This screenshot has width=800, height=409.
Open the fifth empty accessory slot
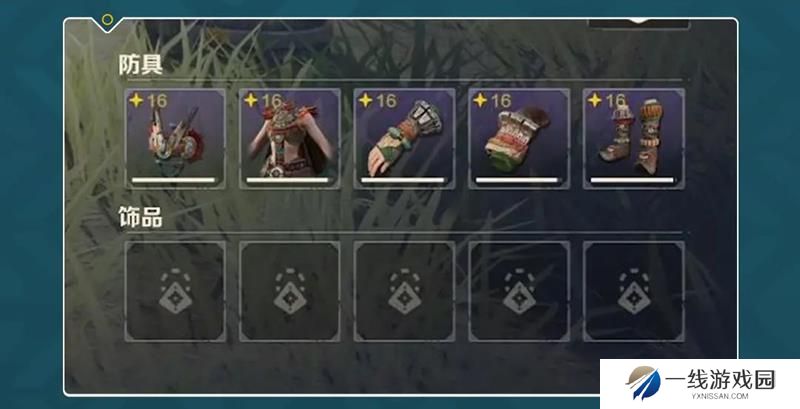click(x=634, y=291)
